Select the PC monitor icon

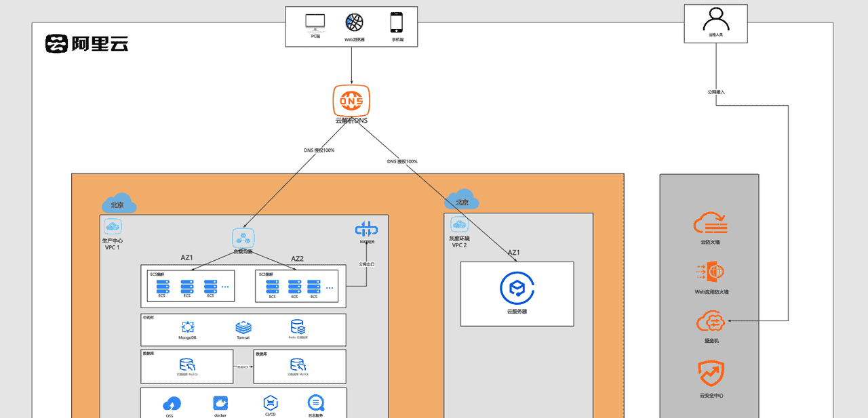[x=315, y=23]
